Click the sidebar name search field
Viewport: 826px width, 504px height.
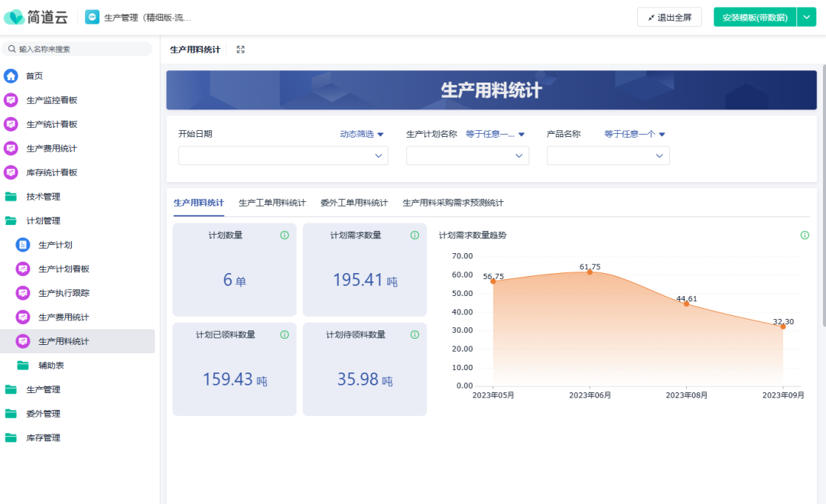80,49
